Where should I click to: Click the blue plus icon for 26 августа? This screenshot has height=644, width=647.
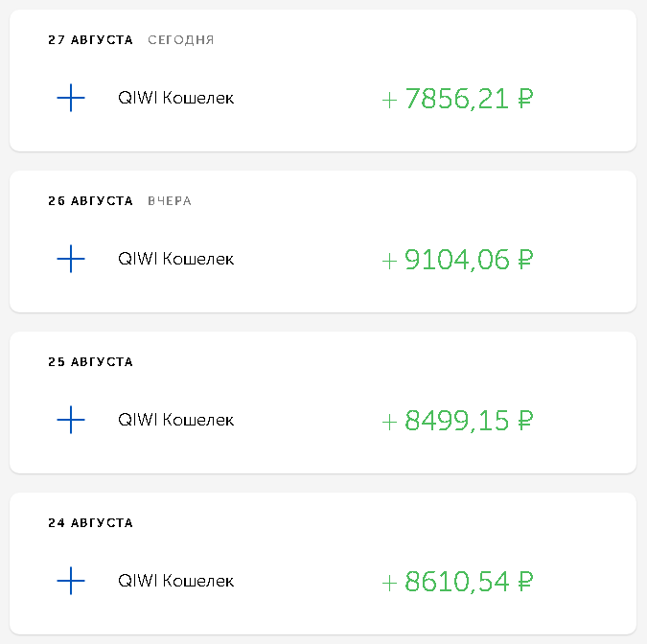coord(71,259)
